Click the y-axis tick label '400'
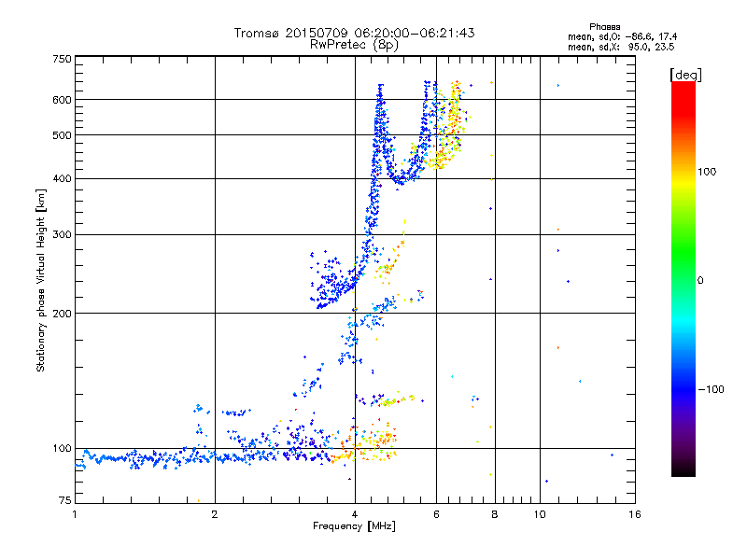 pyautogui.click(x=62, y=179)
